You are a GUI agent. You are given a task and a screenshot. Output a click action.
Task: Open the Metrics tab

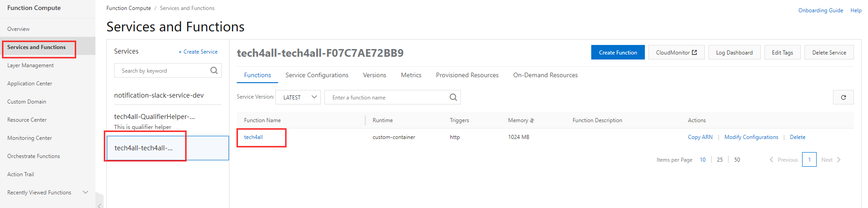[x=411, y=75]
